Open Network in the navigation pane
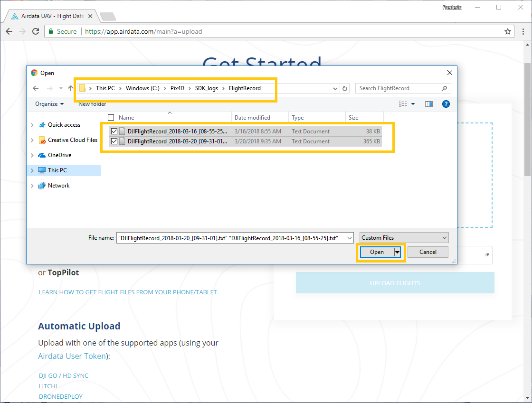Screen dimensions: 532x403 54,186
